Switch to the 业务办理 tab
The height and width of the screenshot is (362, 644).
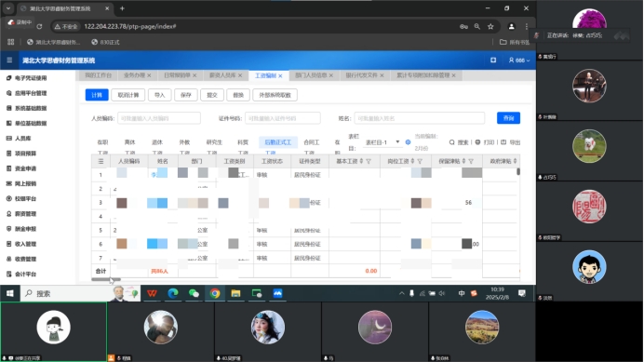tap(134, 75)
